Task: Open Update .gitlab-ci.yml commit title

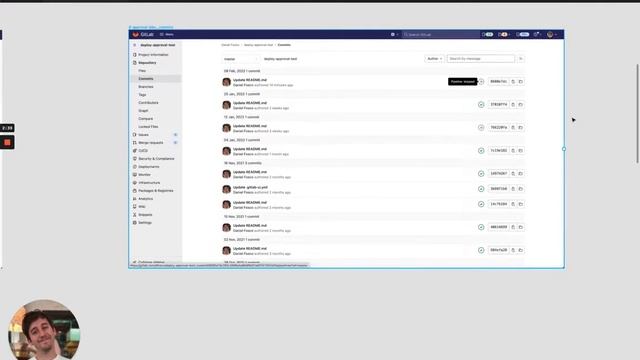Action: (x=250, y=187)
